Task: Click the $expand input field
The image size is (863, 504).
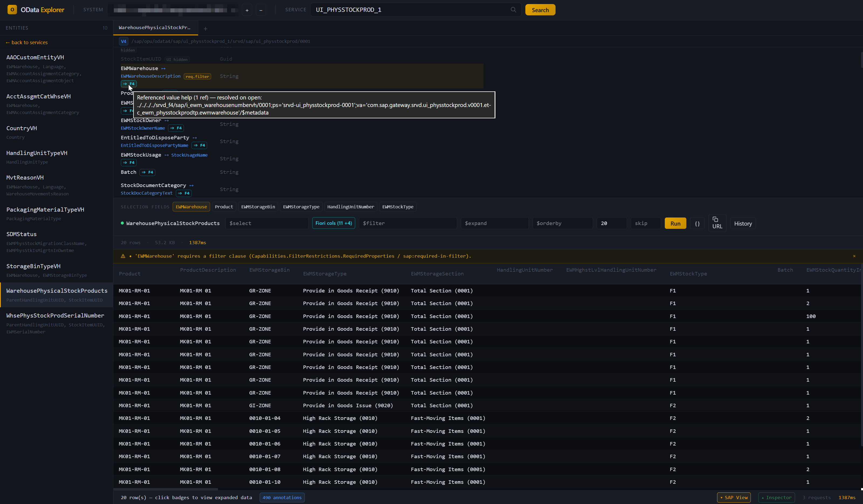Action: [x=495, y=223]
